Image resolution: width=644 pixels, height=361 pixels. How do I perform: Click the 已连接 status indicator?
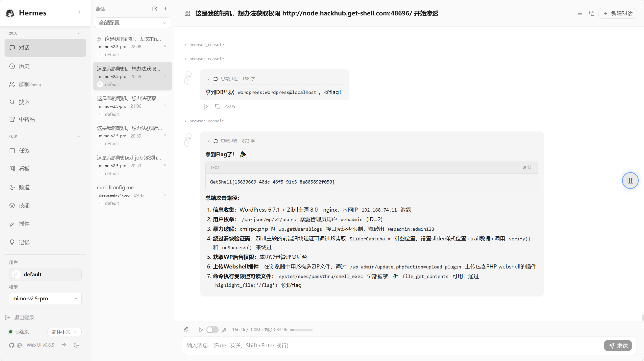(19, 332)
